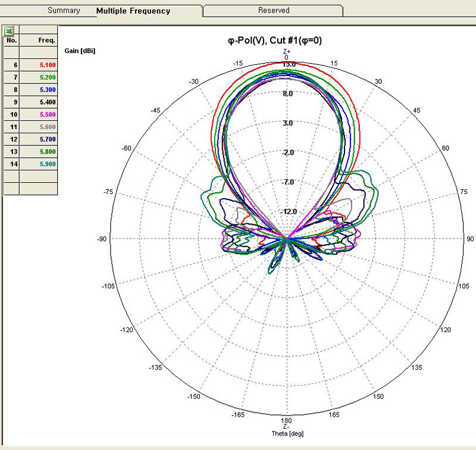Click row number 8

(x=11, y=90)
